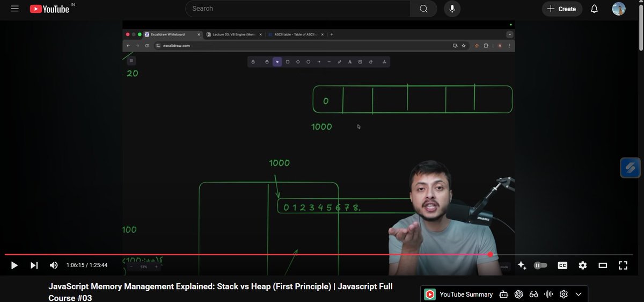Select the Excalidraw pencil draw tool

339,62
